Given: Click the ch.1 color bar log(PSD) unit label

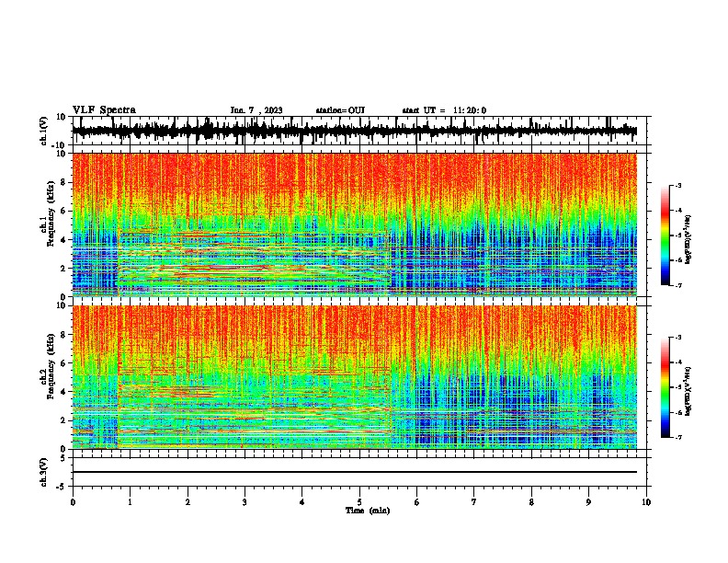Looking at the screenshot, I should tap(689, 239).
